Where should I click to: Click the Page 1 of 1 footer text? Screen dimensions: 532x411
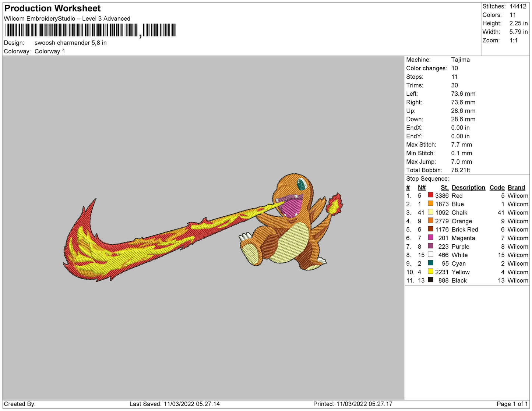coord(512,404)
